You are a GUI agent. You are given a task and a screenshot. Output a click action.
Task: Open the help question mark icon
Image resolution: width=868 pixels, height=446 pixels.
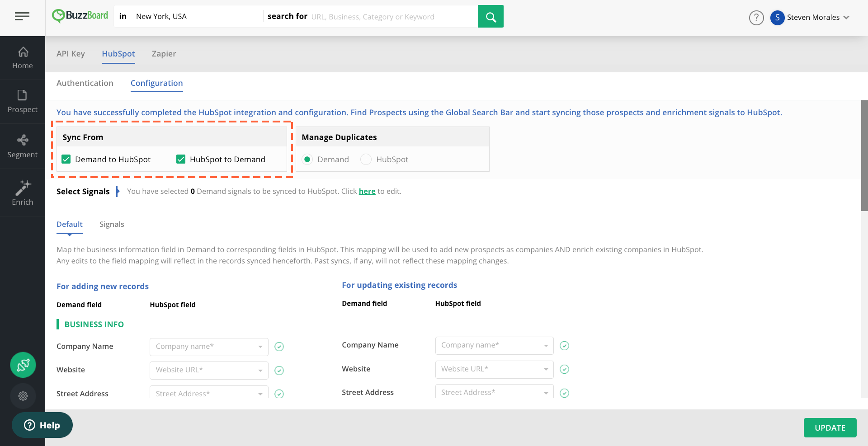pyautogui.click(x=756, y=18)
